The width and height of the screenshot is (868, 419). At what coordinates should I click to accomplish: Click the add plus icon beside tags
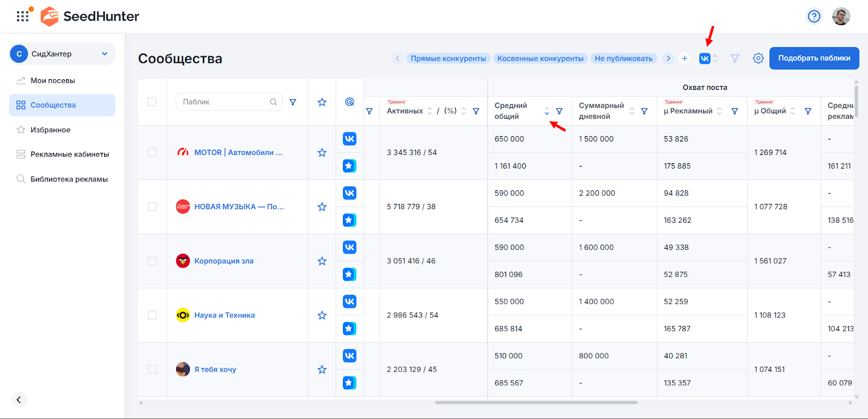(685, 59)
